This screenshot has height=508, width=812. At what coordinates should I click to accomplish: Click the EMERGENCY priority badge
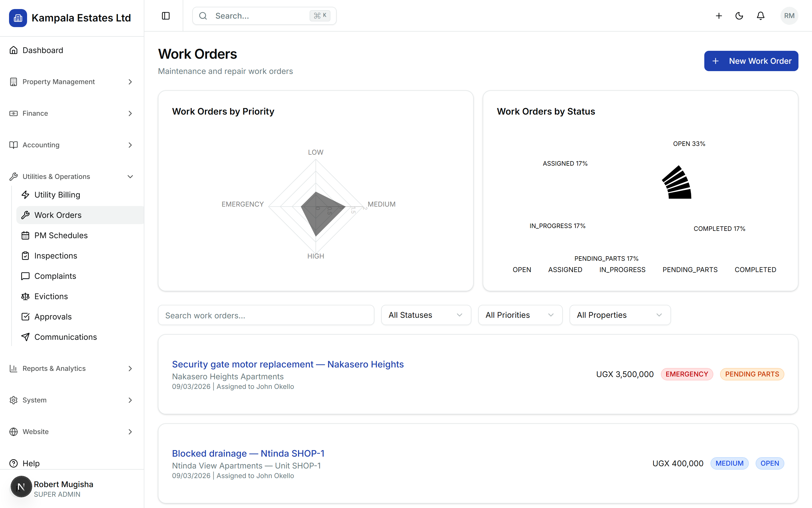pos(687,374)
